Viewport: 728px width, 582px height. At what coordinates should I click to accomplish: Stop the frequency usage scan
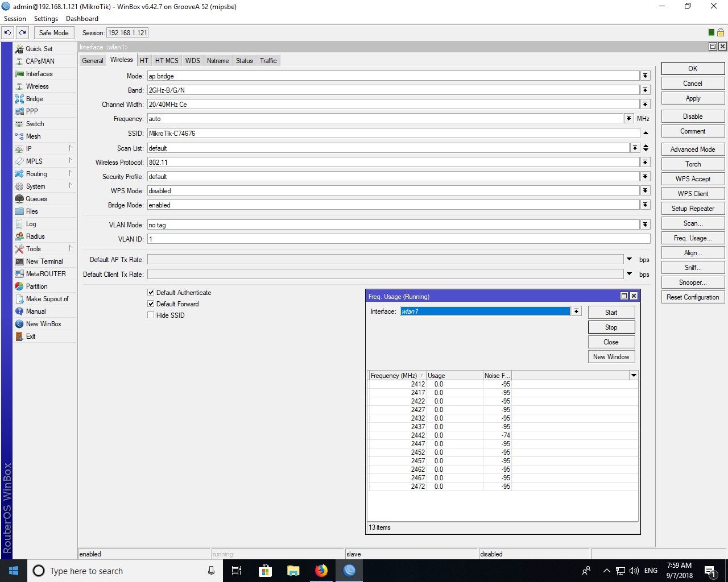(x=611, y=327)
